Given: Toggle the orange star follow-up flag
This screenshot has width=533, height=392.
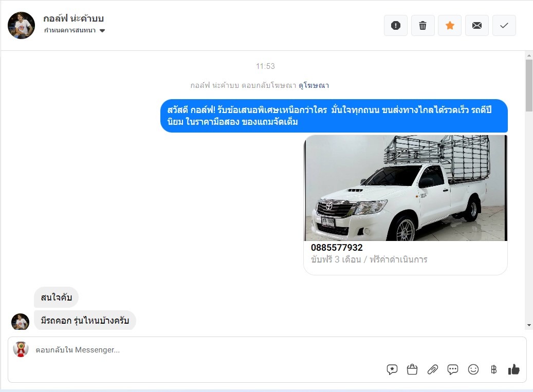Looking at the screenshot, I should [x=450, y=26].
